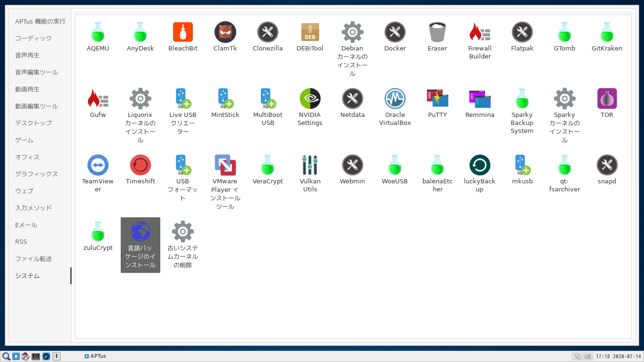Click the TOR onion icon

pos(607,99)
